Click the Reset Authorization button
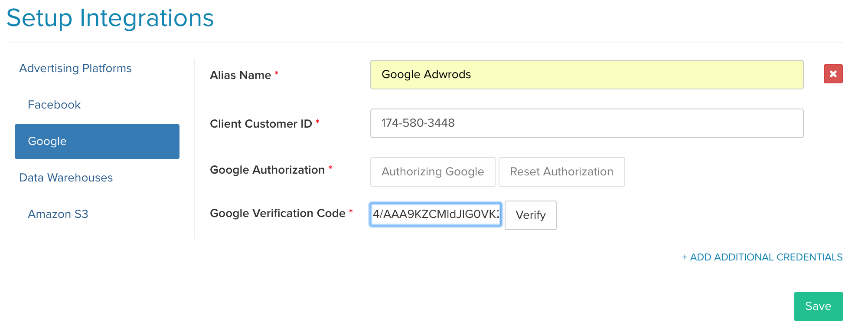Viewport: 868px width, 336px height. [x=561, y=172]
